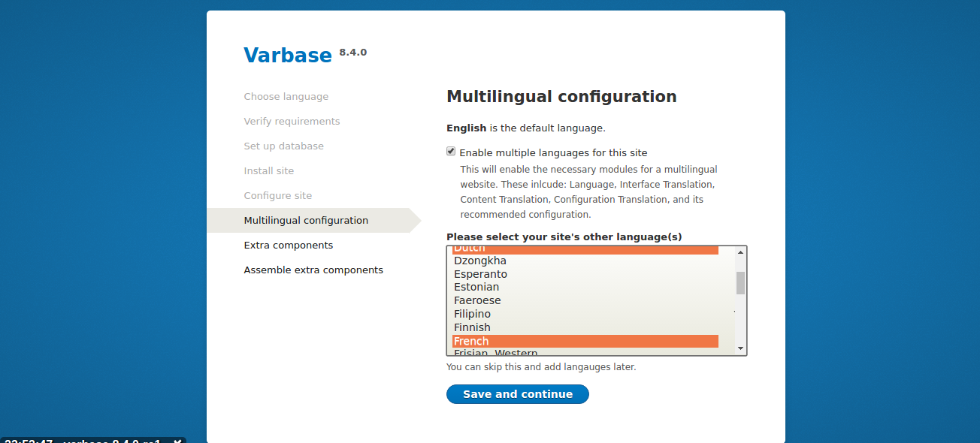Open the Choose language step
The width and height of the screenshot is (980, 443).
tap(286, 96)
